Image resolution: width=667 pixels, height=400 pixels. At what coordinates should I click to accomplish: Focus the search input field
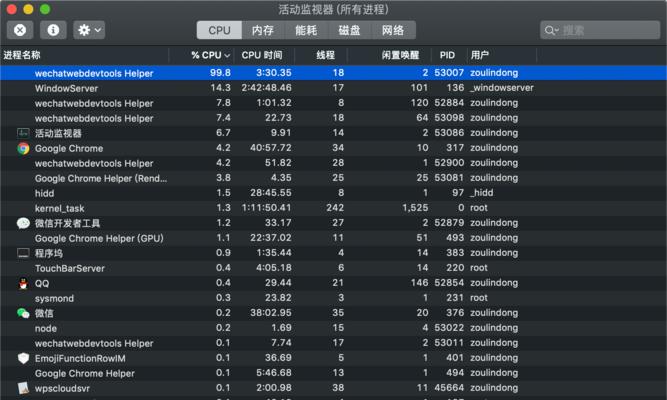(600, 30)
